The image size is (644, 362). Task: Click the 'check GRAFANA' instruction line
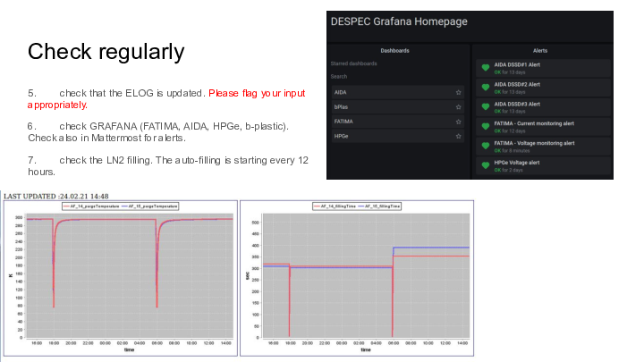tap(158, 131)
